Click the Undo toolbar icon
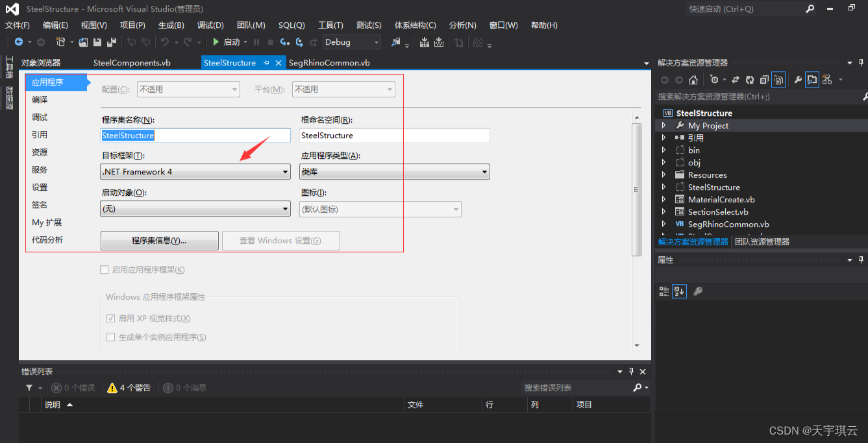The height and width of the screenshot is (443, 868). (165, 42)
